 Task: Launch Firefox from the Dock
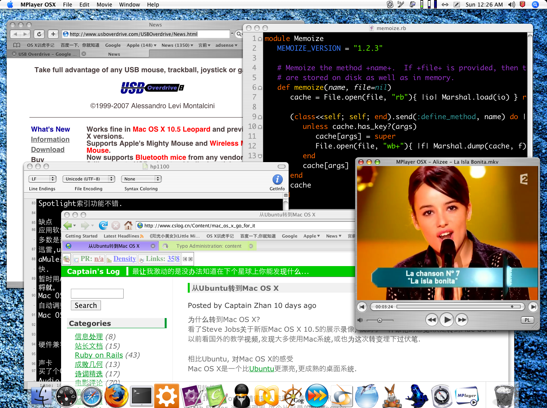tap(116, 396)
